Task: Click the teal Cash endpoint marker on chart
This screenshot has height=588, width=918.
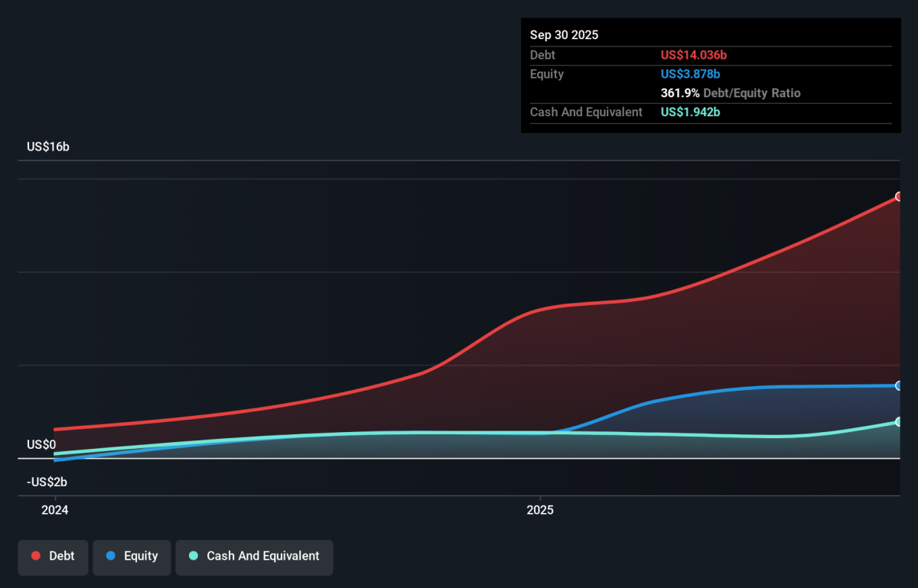Action: pyautogui.click(x=899, y=422)
